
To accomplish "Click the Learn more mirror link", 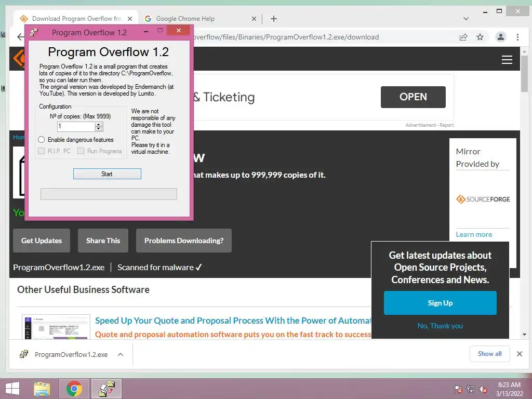I will point(474,234).
